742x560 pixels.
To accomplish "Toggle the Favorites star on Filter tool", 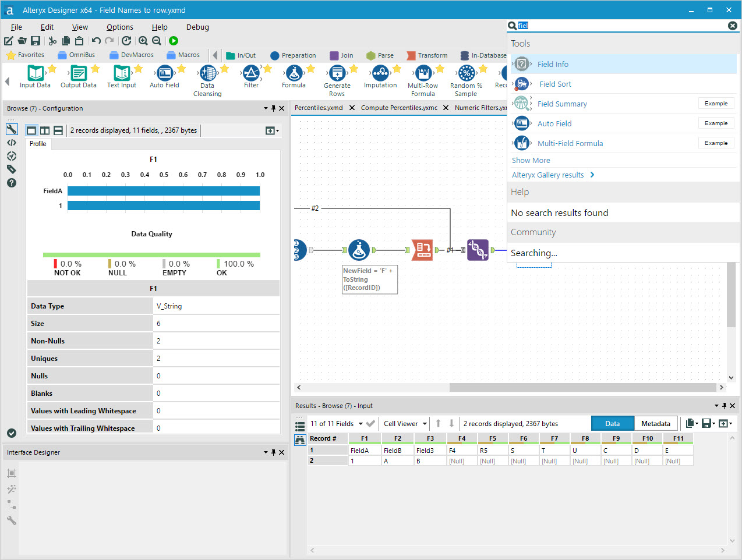I will (267, 69).
